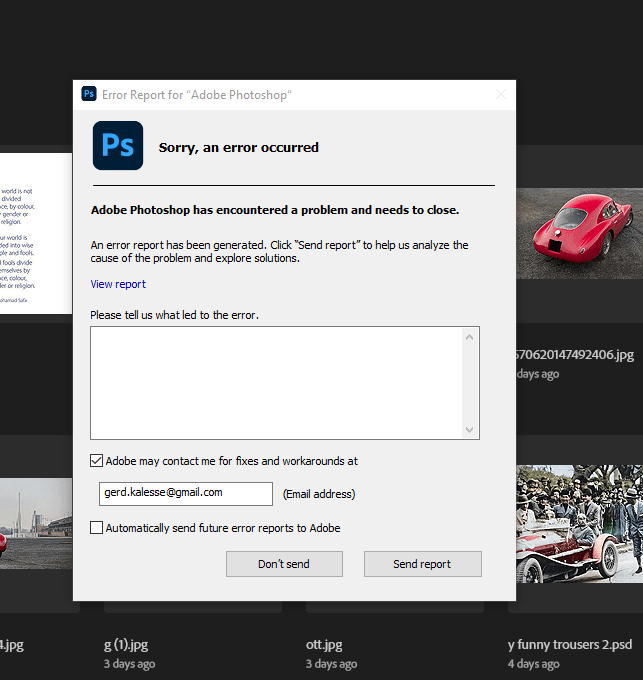Click the text box scroll up arrow

(470, 337)
